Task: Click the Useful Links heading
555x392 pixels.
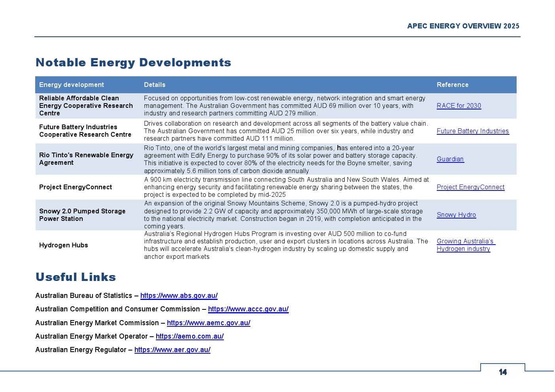Action: (x=76, y=277)
